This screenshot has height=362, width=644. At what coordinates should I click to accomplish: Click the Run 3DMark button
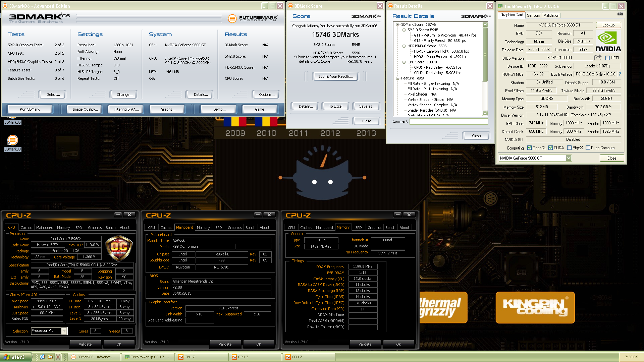(30, 109)
